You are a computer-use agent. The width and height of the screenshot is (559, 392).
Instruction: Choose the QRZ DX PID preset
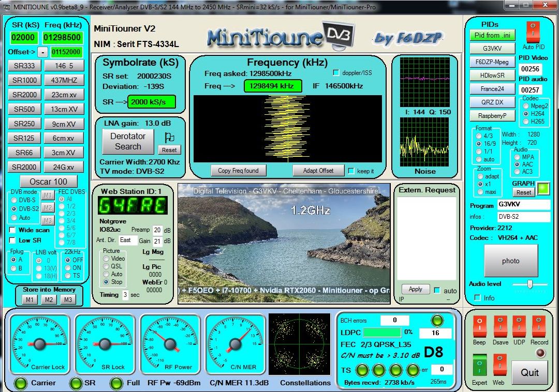coord(492,102)
